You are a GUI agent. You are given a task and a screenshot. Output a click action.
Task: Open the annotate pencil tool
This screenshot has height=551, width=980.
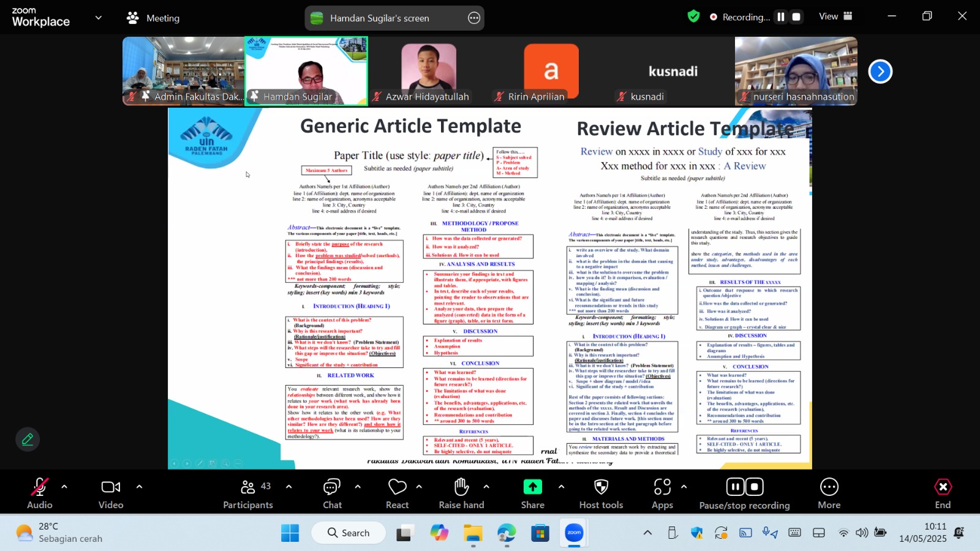coord(28,440)
